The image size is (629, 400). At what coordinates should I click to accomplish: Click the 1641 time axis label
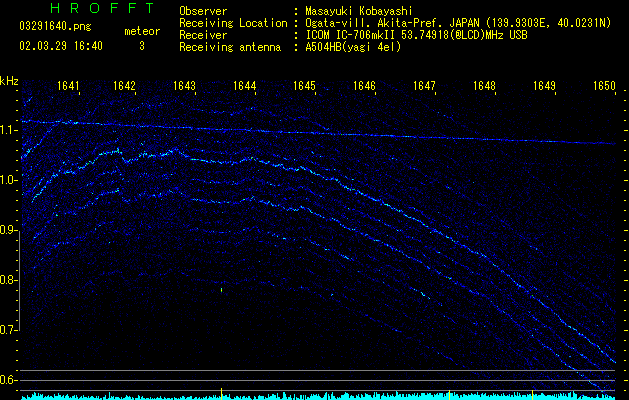[68, 86]
